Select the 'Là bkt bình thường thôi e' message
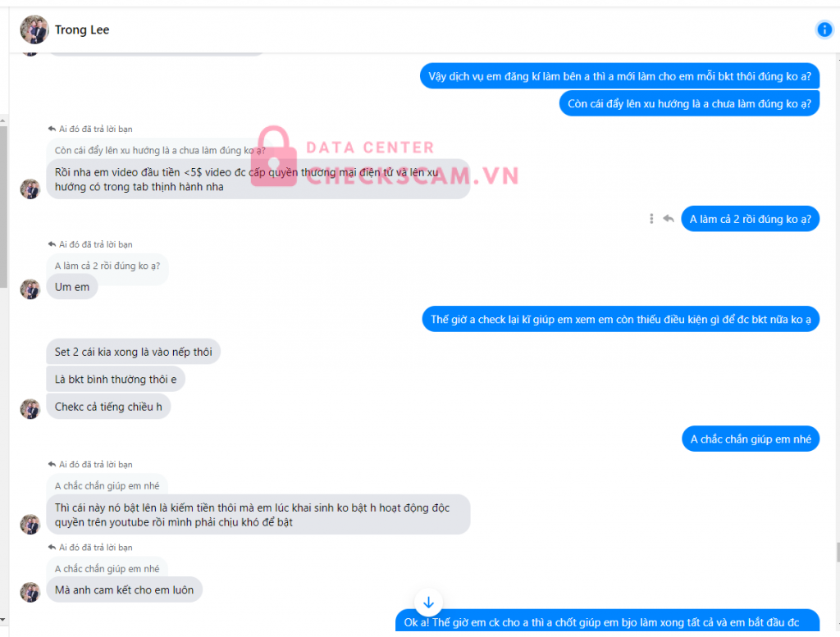The height and width of the screenshot is (637, 840). coord(116,379)
